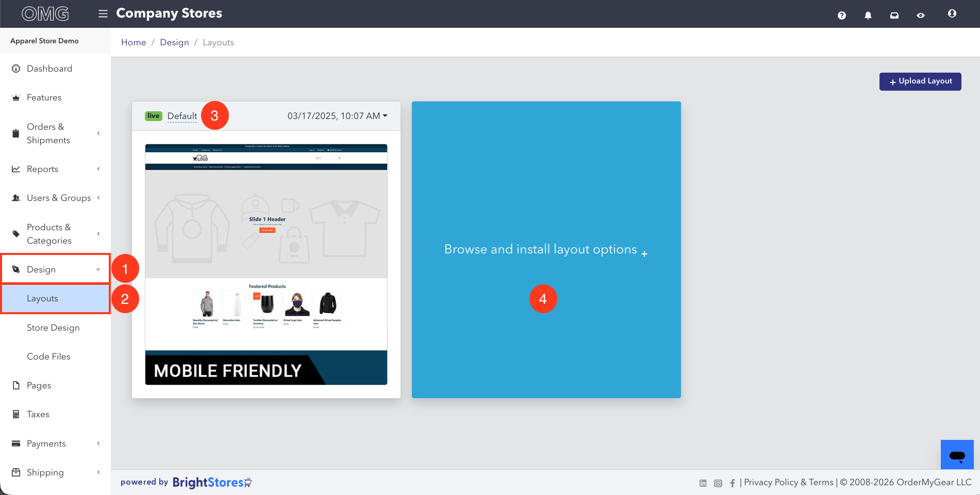Click the Payments card icon
The width and height of the screenshot is (980, 495).
pyautogui.click(x=16, y=443)
